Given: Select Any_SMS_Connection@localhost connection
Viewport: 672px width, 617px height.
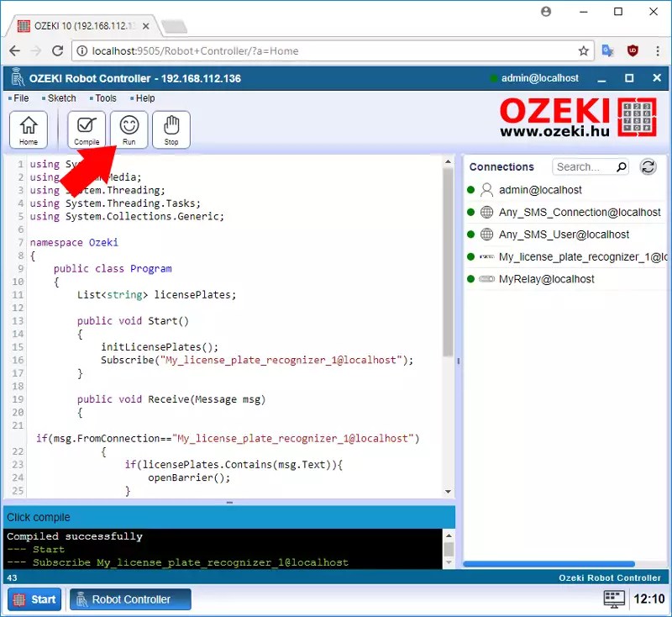Looking at the screenshot, I should 566,212.
